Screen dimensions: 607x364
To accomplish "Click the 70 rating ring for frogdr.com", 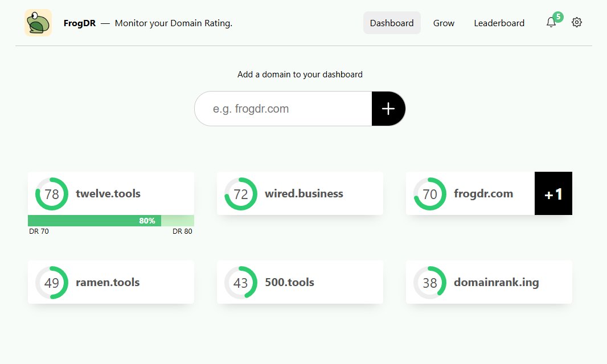I will [430, 194].
